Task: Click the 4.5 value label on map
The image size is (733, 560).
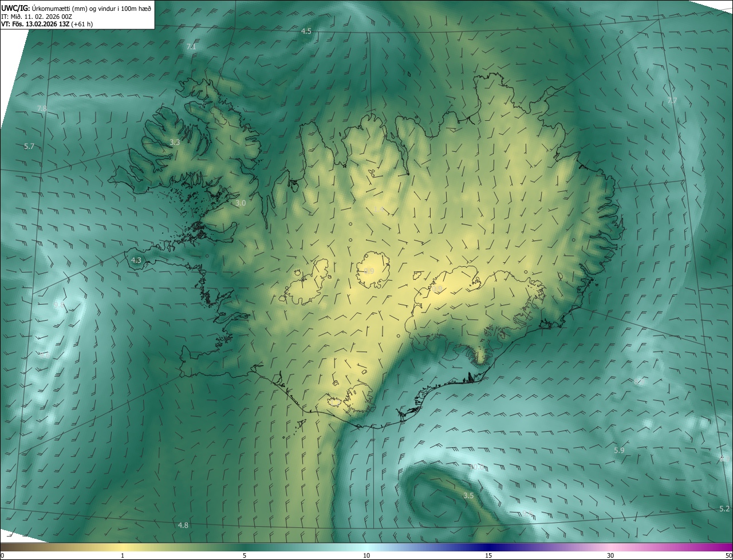Action: pos(306,31)
